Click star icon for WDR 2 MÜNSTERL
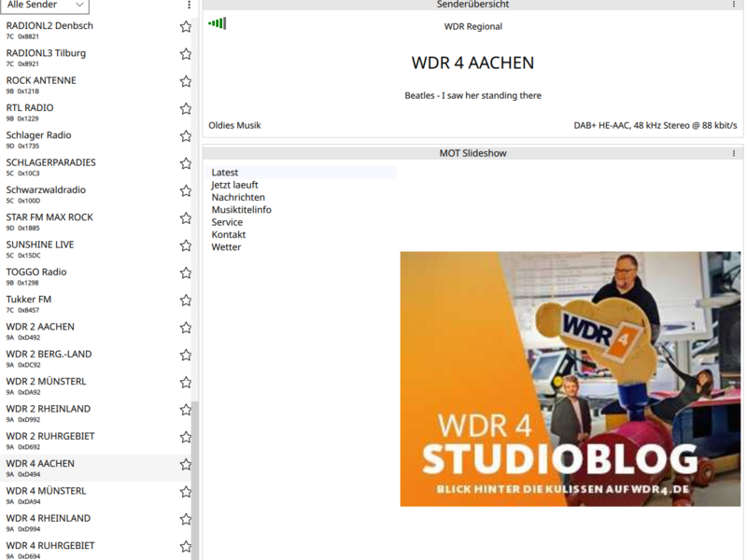This screenshot has width=747, height=560. click(x=186, y=383)
